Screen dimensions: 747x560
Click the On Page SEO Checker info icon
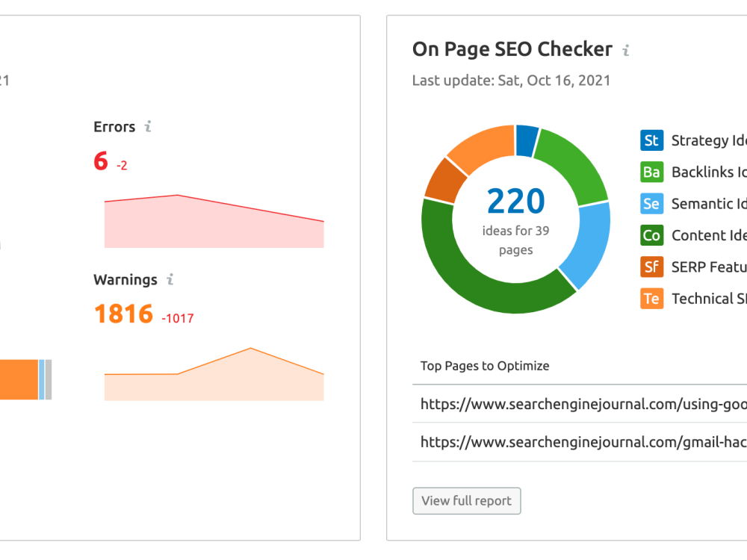tap(626, 49)
